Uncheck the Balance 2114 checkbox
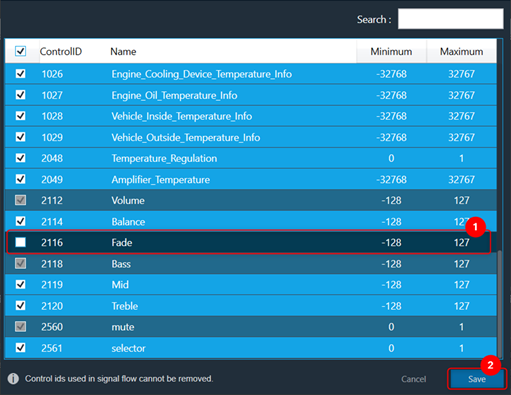 (x=21, y=221)
